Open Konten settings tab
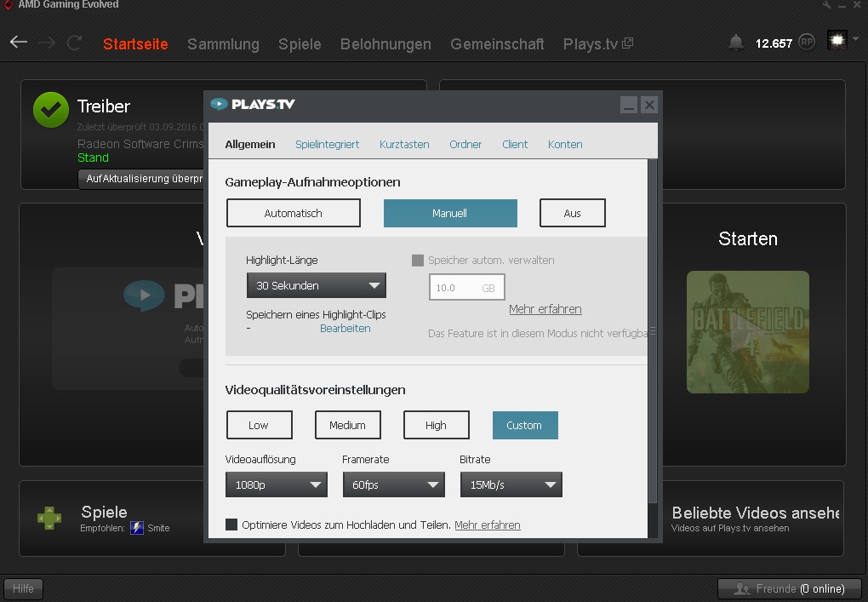This screenshot has width=868, height=602. click(x=565, y=145)
